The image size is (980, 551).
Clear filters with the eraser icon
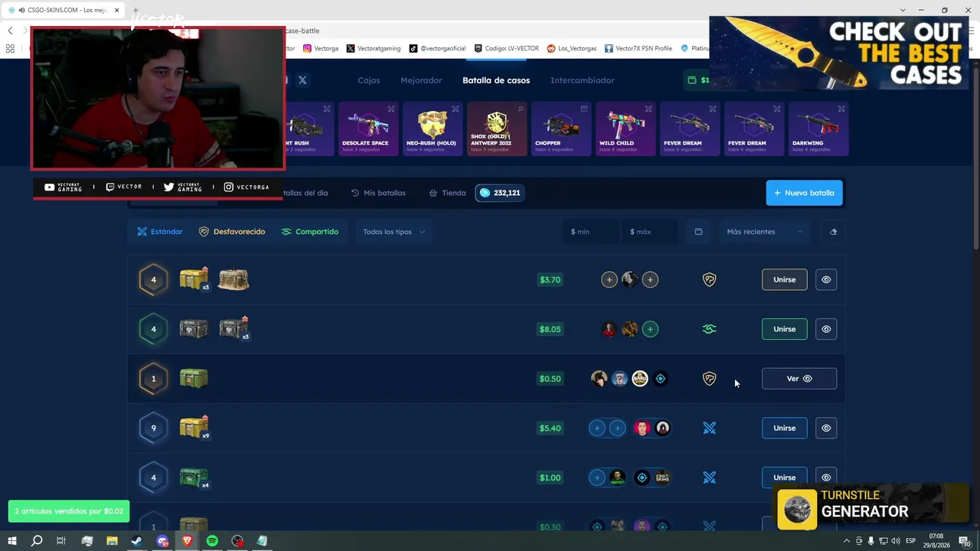(833, 232)
